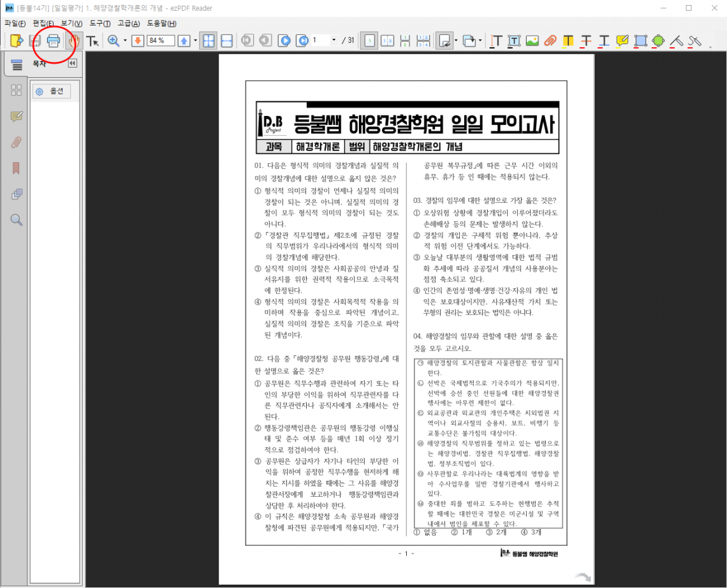Open the 보기(V) menu
727x588 pixels.
click(x=71, y=23)
